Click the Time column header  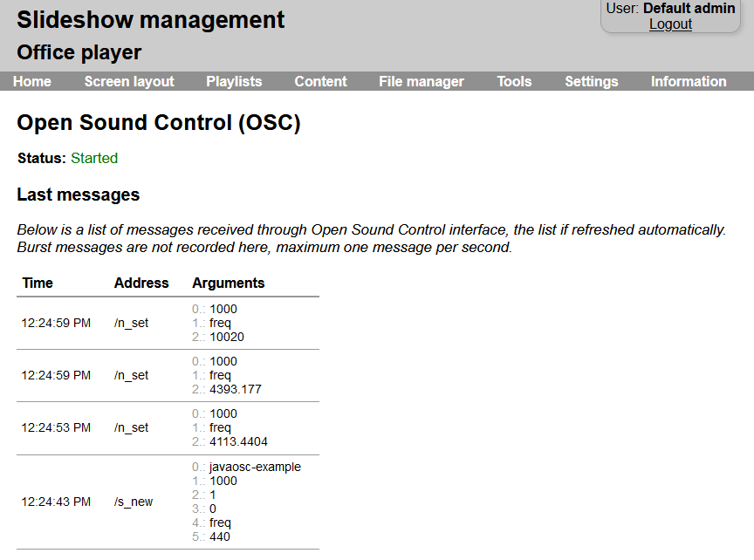[37, 283]
